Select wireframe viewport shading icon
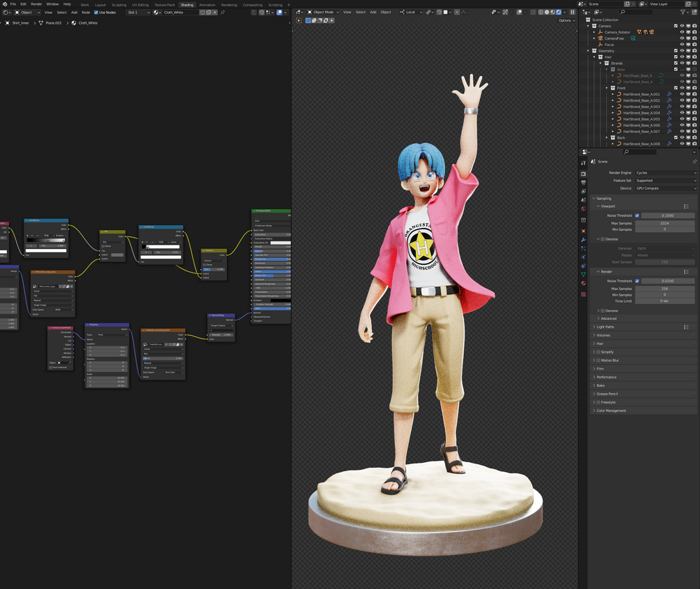700x589 pixels. pyautogui.click(x=541, y=12)
